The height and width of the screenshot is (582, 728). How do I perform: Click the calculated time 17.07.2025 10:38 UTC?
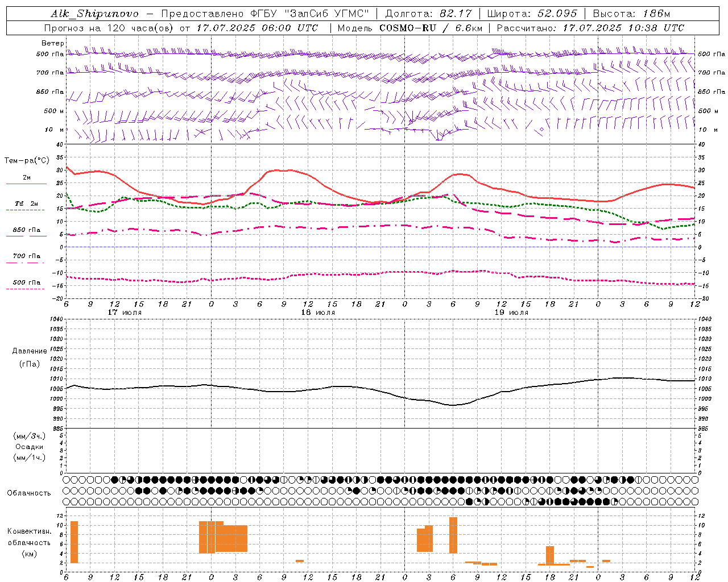click(x=623, y=28)
